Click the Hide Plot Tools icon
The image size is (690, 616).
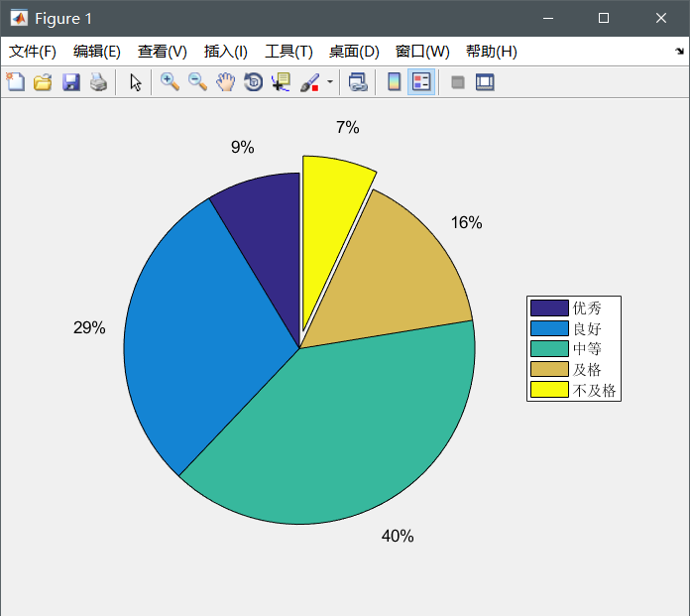coord(458,82)
